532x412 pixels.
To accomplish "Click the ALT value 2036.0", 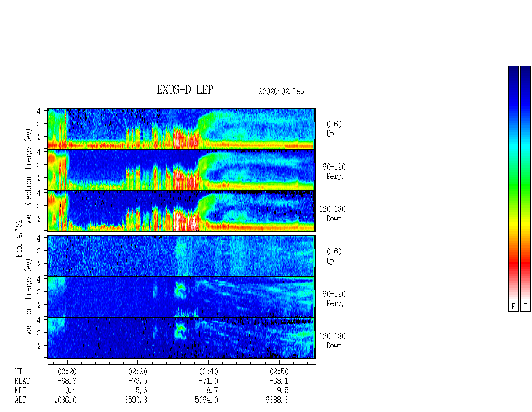I will [65, 400].
